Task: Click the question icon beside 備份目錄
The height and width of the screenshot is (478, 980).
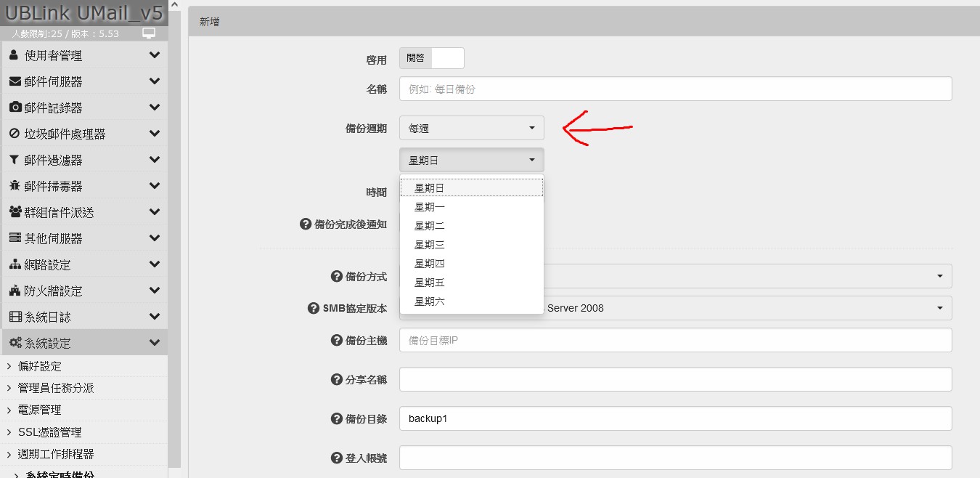Action: point(336,418)
